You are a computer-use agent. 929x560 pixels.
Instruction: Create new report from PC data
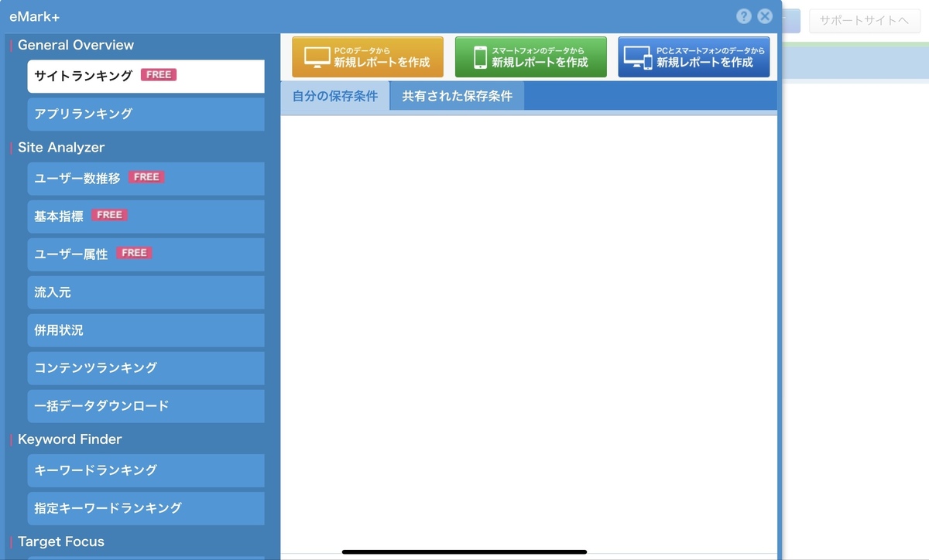tap(368, 57)
